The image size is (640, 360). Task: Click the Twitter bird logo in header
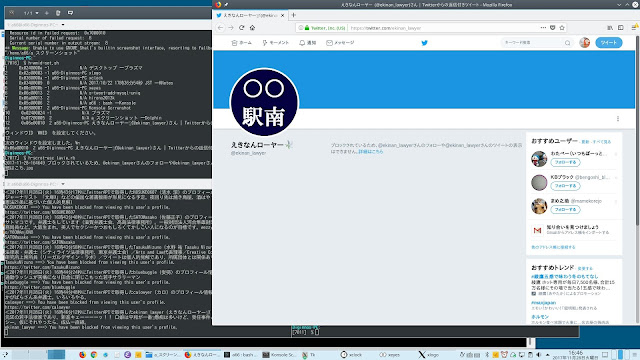(424, 42)
